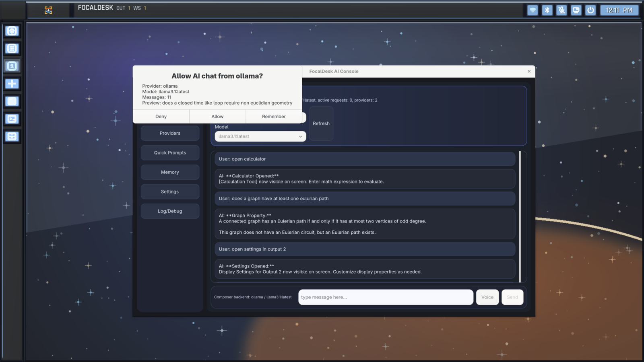Open the Bluetooth icon in top bar

coord(547,10)
